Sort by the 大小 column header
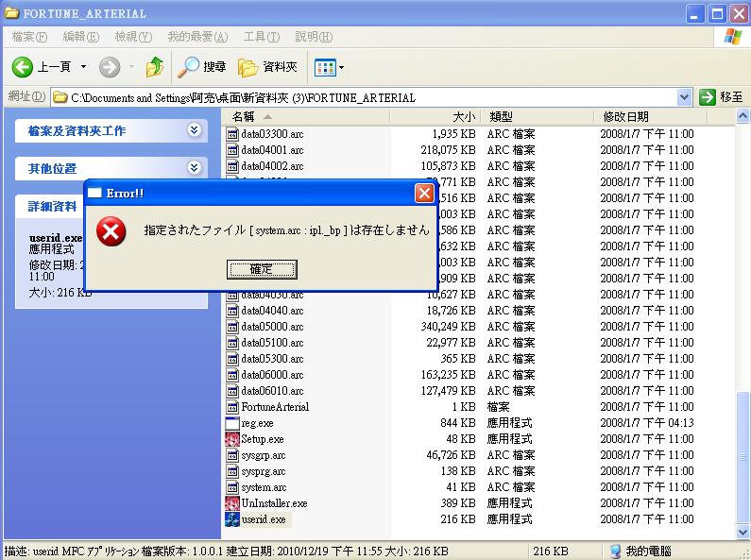751x560 pixels. pyautogui.click(x=435, y=117)
